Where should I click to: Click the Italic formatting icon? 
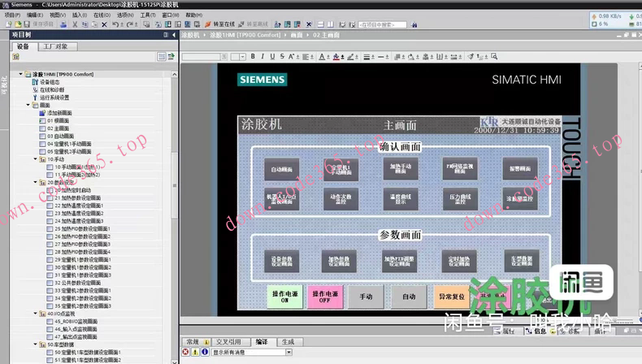262,57
